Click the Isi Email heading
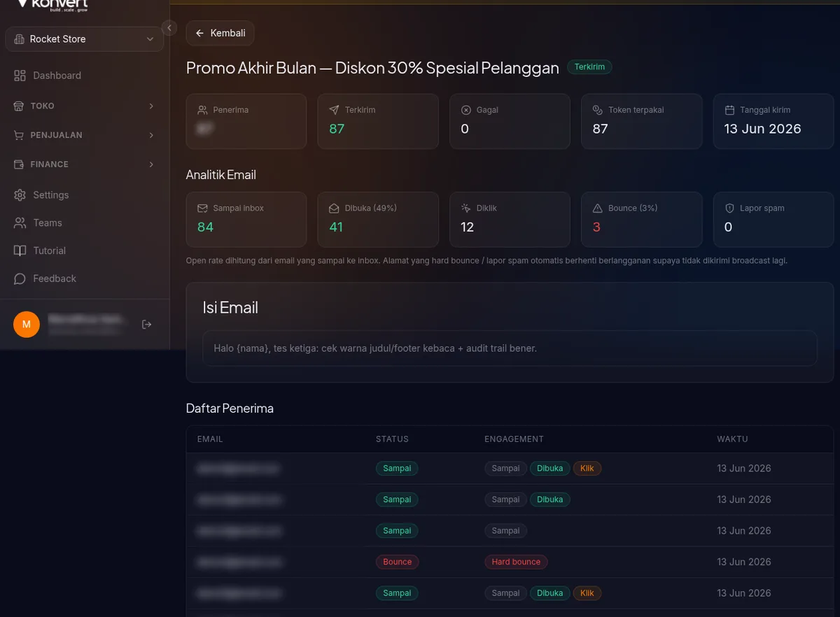Screen dimensions: 840x617 230,308
